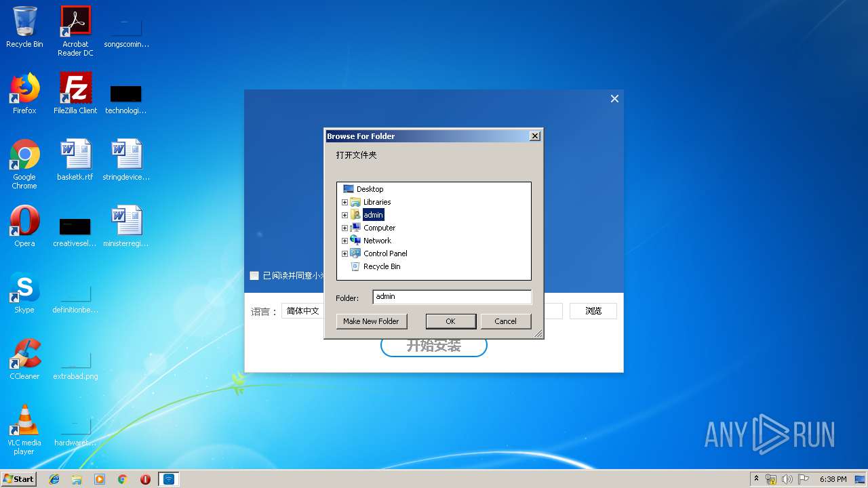
Task: Expand the Network tree node
Action: click(344, 241)
